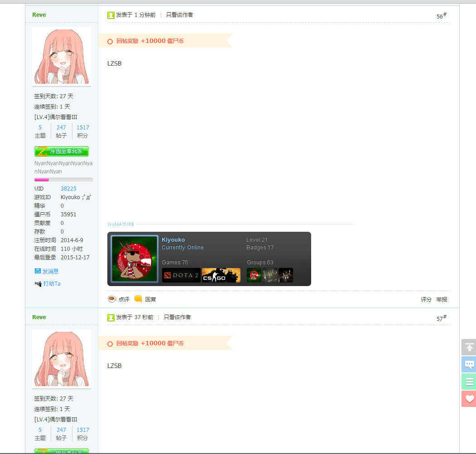Screen dimensions: 476x454
Task: Click the Steam Kiyouko reindeer avatar
Action: [x=135, y=259]
